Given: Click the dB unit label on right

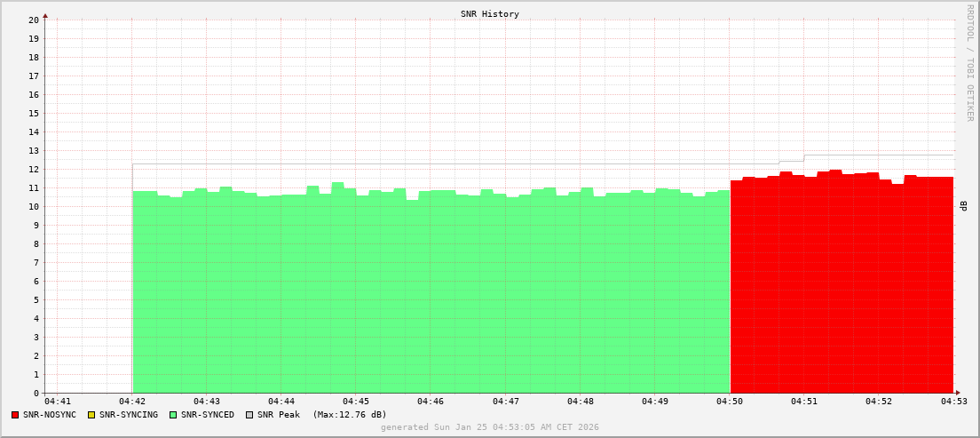Looking at the screenshot, I should pos(964,206).
